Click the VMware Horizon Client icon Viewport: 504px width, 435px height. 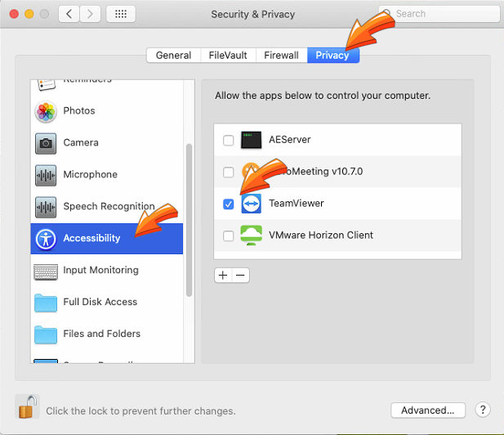coord(251,235)
